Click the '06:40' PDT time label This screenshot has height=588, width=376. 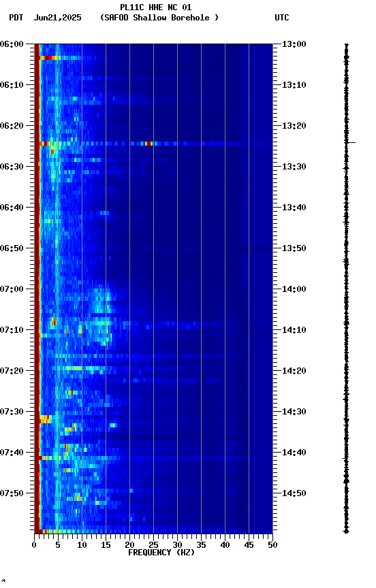tap(12, 208)
